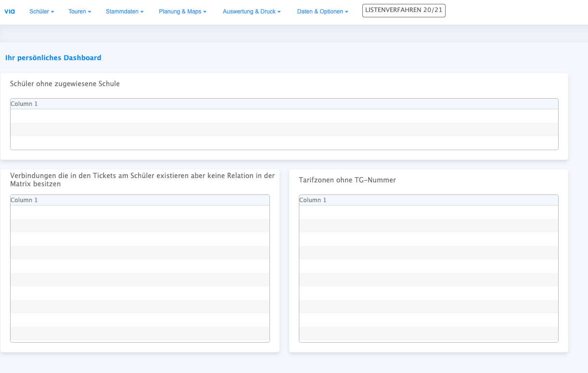Expand the Daten & Optionen menu
This screenshot has height=373, width=588.
[x=322, y=12]
